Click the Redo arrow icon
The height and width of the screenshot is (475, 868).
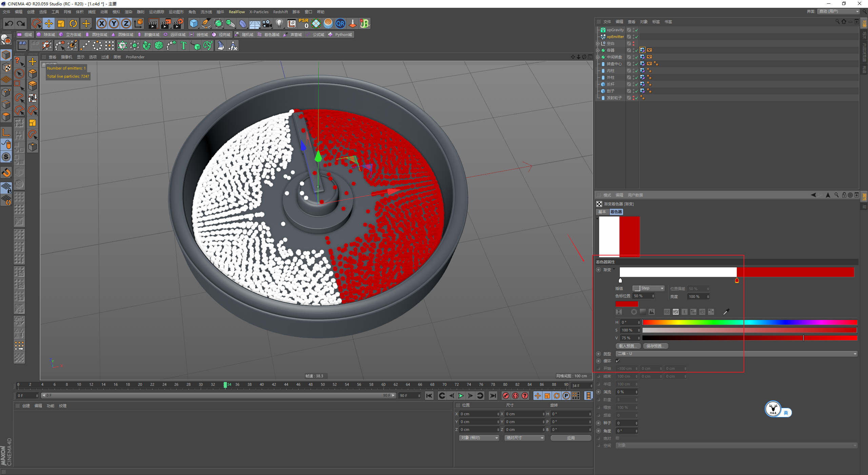coord(21,23)
